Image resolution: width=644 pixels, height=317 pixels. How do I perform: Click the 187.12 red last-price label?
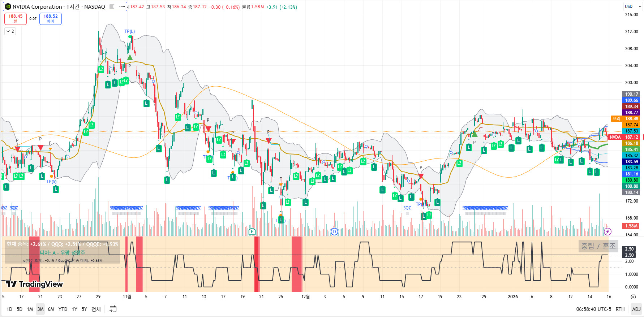[632, 137]
